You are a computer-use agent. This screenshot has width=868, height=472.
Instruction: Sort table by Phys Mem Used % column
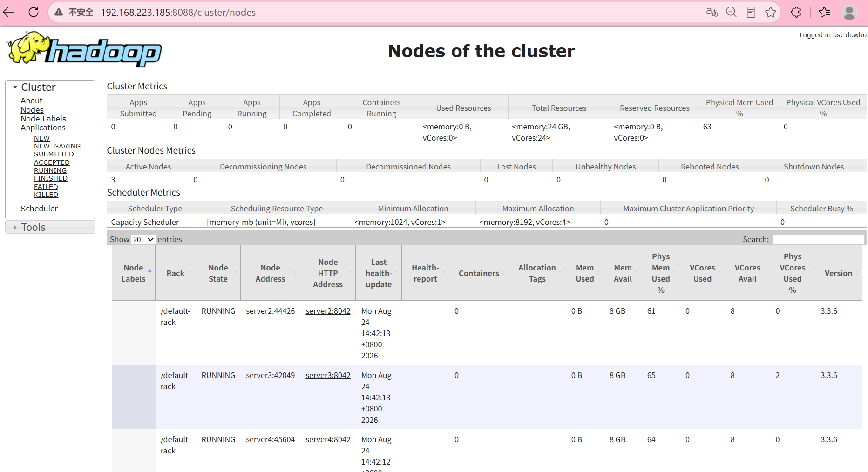tap(661, 273)
